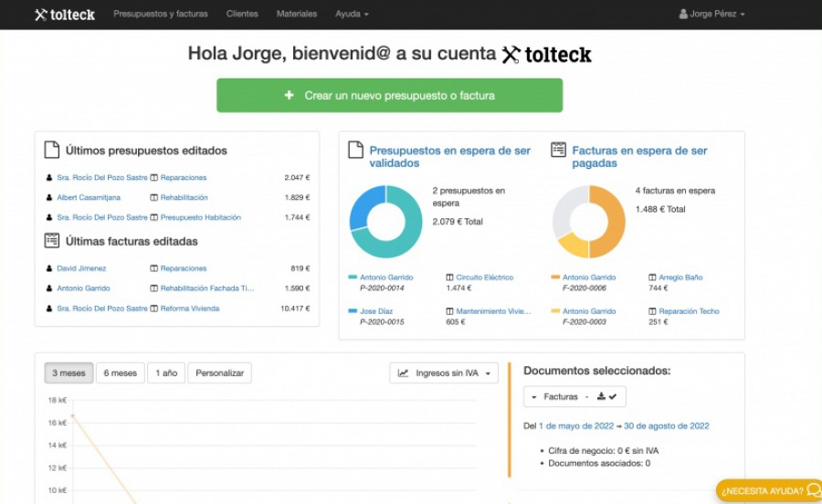Click teal legend swatch for Antonio Garrido P-2020-0014
822x504 pixels.
tap(353, 277)
